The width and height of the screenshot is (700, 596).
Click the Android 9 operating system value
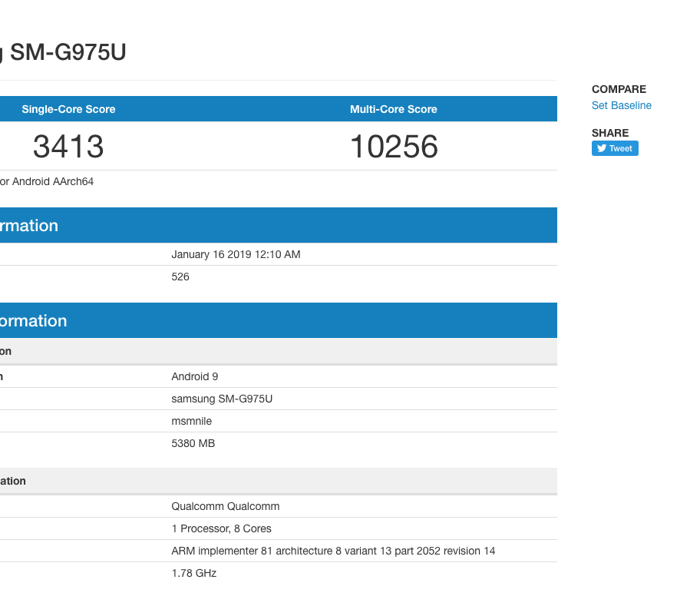[x=195, y=376]
